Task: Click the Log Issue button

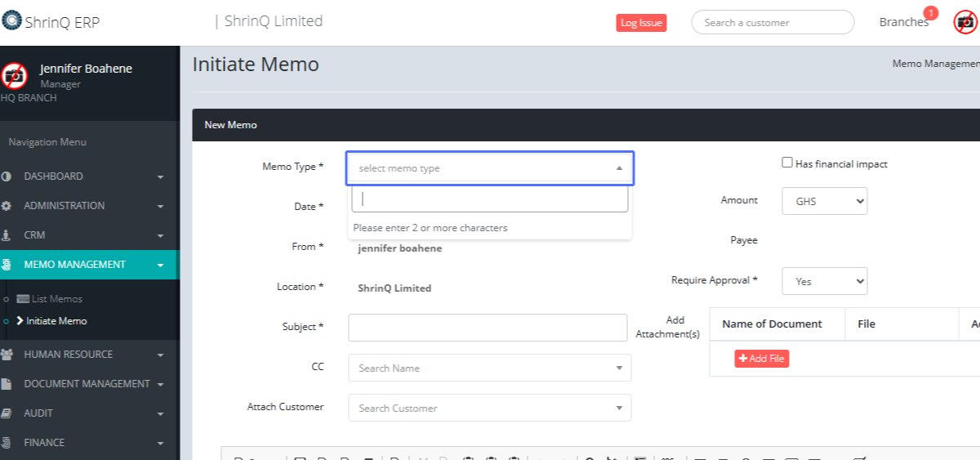Action: 641,23
